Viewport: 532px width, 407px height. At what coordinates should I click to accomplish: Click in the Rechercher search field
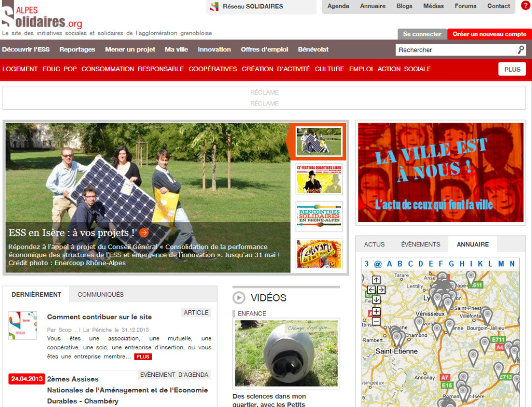(456, 50)
